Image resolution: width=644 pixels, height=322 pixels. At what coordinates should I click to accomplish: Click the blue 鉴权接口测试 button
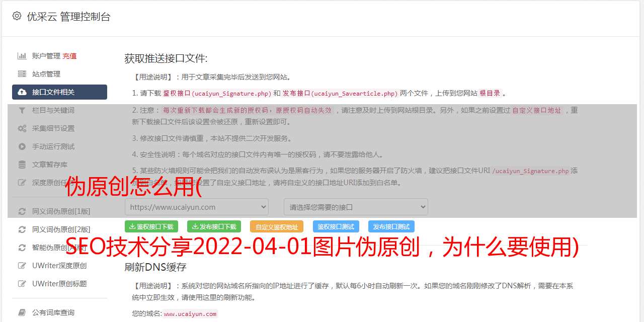(336, 226)
